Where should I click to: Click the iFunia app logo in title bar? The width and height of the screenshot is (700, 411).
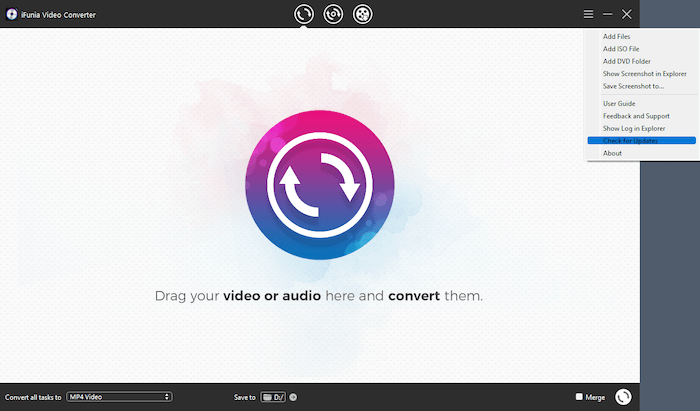tap(11, 14)
